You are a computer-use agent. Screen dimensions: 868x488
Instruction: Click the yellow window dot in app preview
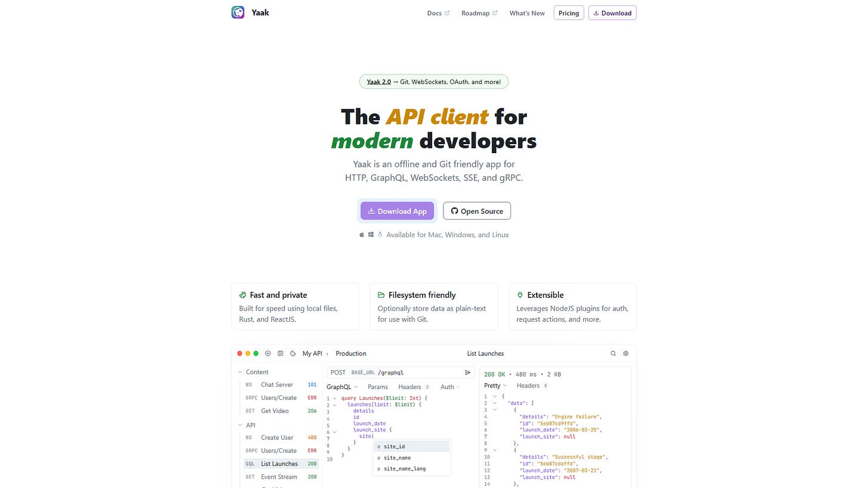248,353
